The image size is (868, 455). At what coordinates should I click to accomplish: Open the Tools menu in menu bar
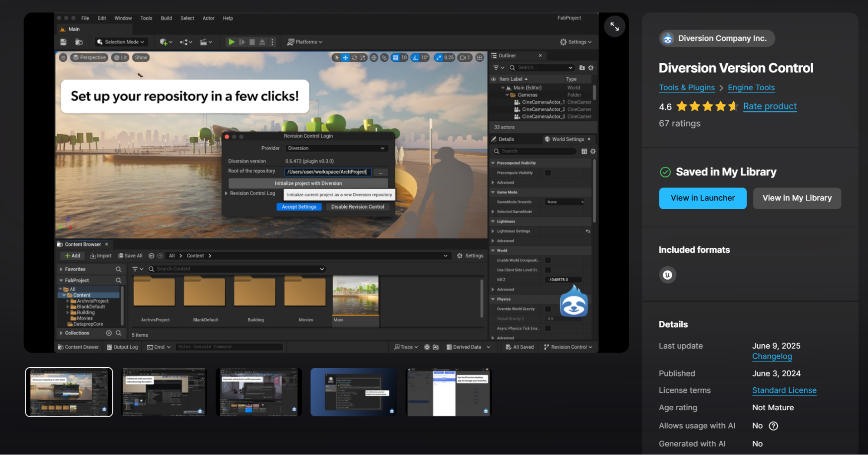point(146,18)
